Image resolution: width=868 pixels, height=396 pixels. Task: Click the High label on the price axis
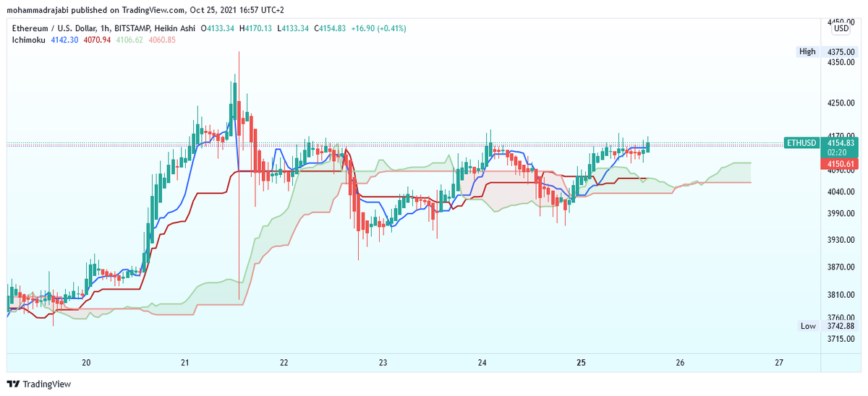[x=807, y=52]
